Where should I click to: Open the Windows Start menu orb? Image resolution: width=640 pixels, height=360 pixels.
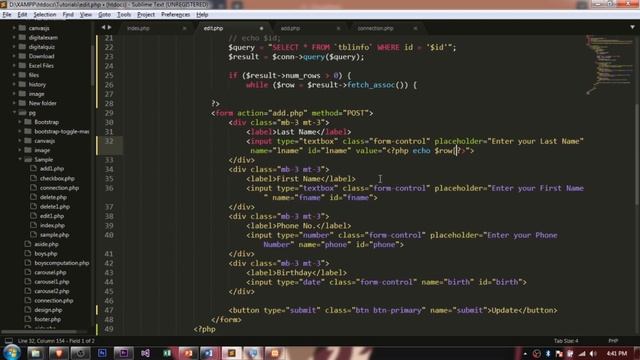11,353
